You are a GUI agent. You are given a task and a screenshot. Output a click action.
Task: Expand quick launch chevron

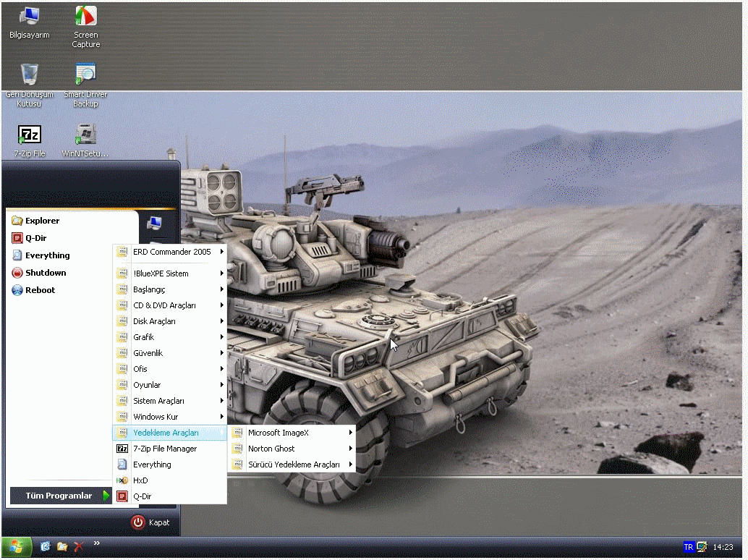tap(97, 543)
